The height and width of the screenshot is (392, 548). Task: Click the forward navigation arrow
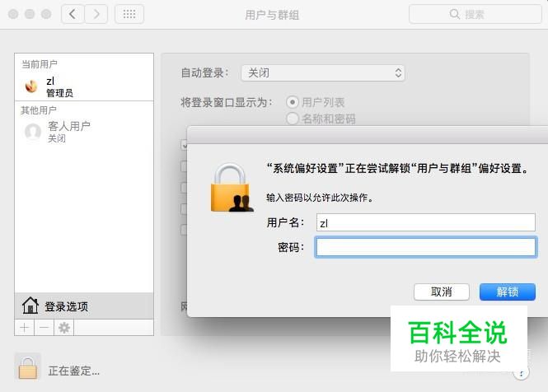96,14
